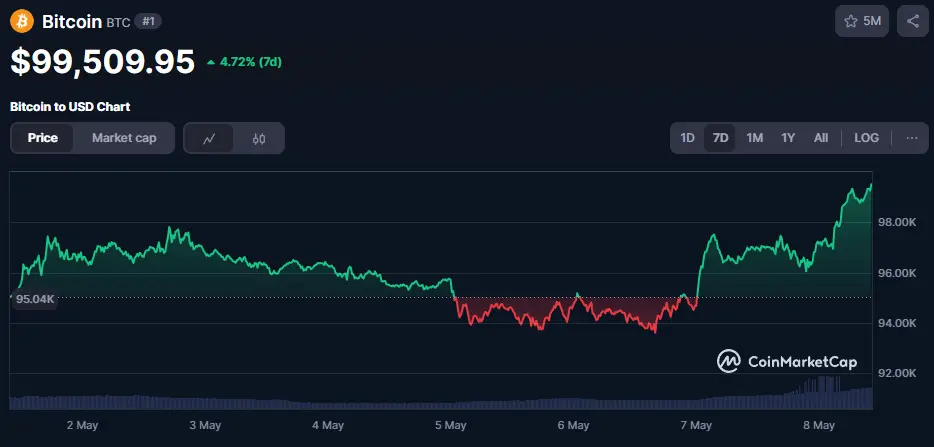
Task: Click the Bitcoin logo icon
Action: pyautogui.click(x=22, y=21)
